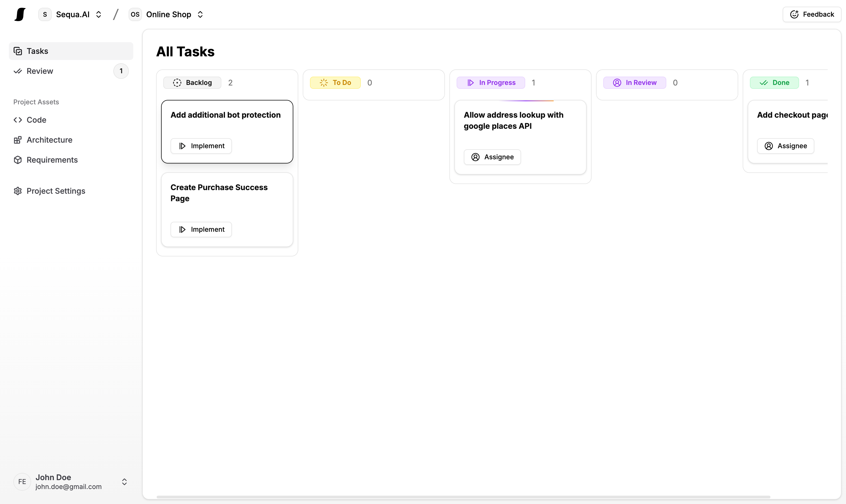The height and width of the screenshot is (504, 846).
Task: Click Assignee on address lookup task
Action: pos(492,157)
